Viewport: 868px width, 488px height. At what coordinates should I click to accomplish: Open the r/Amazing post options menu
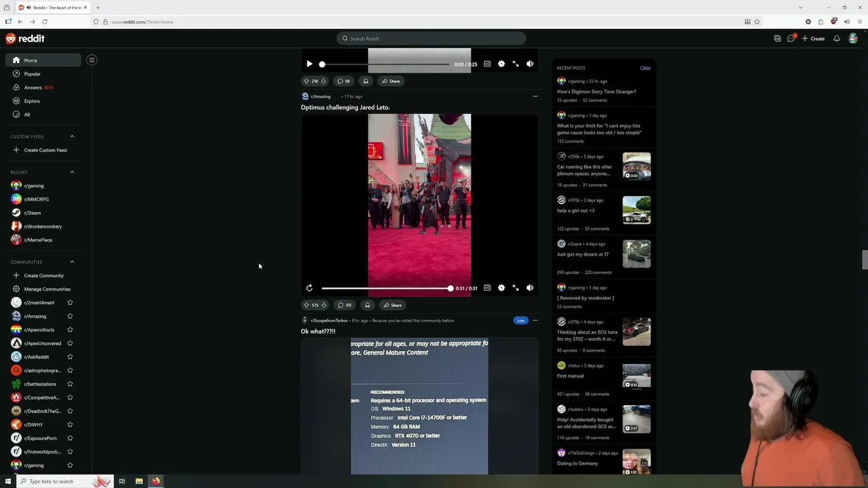[x=535, y=96]
